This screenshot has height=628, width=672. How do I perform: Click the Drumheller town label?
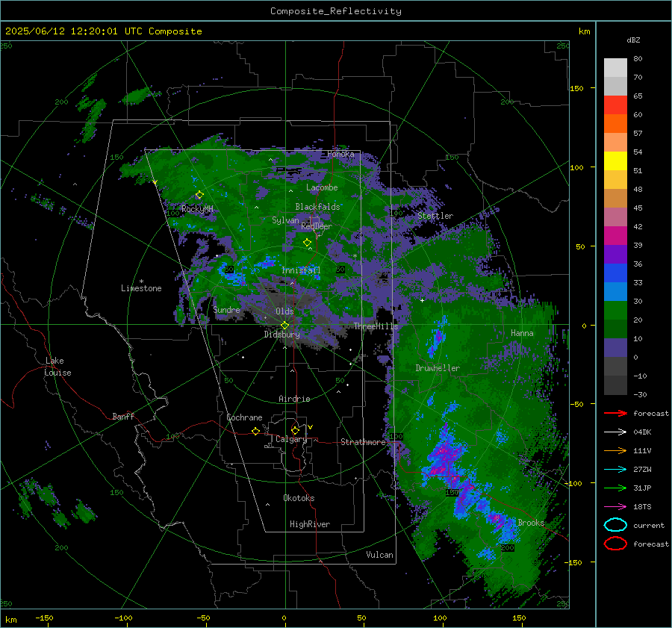coord(438,368)
